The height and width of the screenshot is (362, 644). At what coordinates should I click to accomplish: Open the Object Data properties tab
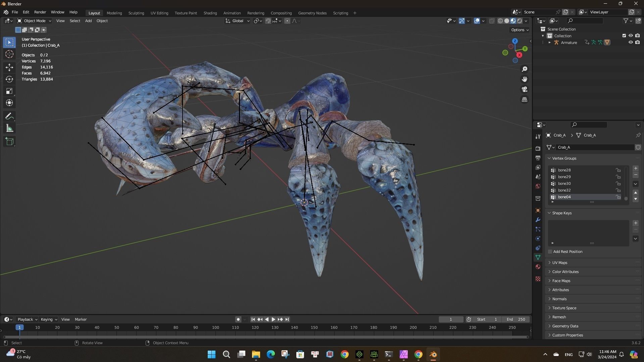pyautogui.click(x=538, y=257)
